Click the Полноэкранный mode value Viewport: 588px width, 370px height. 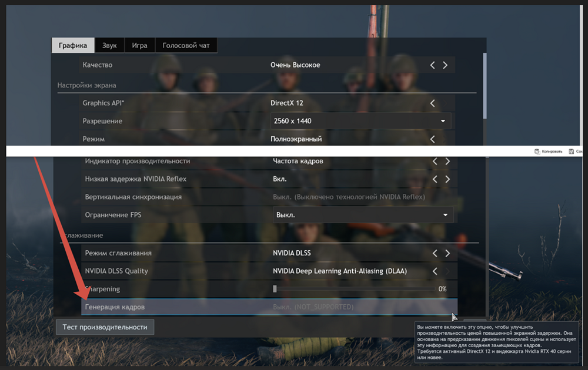[296, 139]
